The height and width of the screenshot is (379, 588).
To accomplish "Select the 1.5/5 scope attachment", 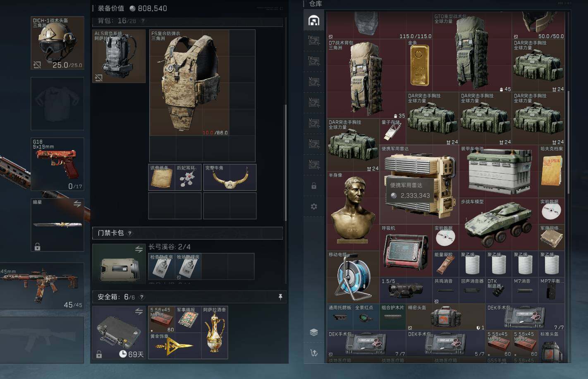I will coord(406,291).
